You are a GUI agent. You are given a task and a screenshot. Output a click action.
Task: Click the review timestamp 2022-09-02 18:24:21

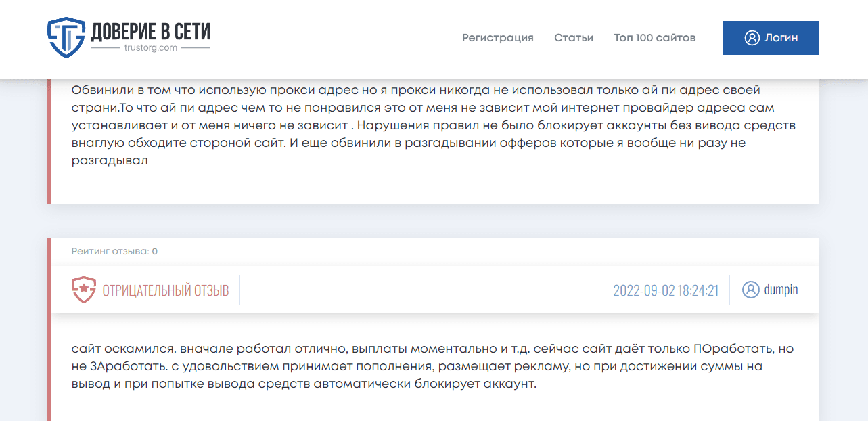(666, 291)
